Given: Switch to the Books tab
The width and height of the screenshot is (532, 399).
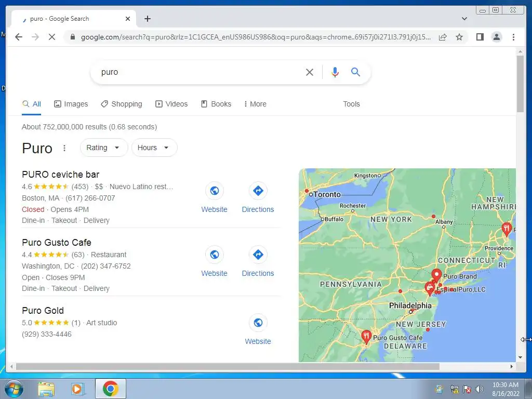Looking at the screenshot, I should click(x=216, y=104).
